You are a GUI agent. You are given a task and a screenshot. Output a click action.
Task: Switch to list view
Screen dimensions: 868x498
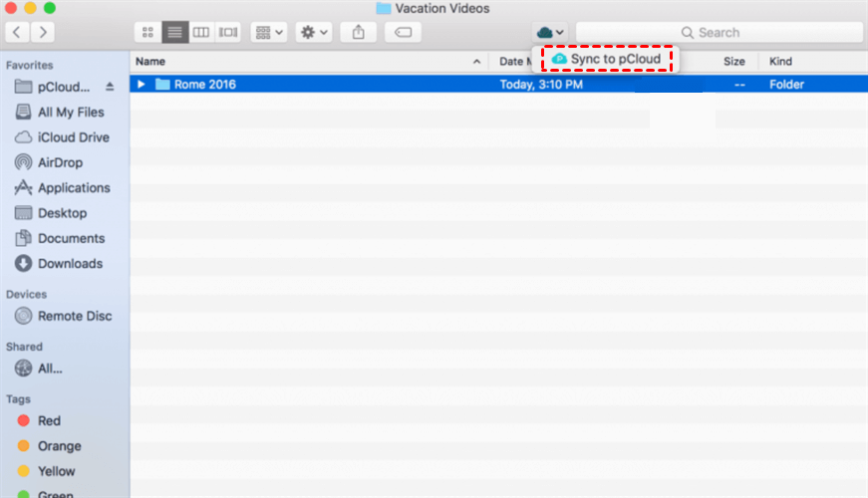(175, 33)
